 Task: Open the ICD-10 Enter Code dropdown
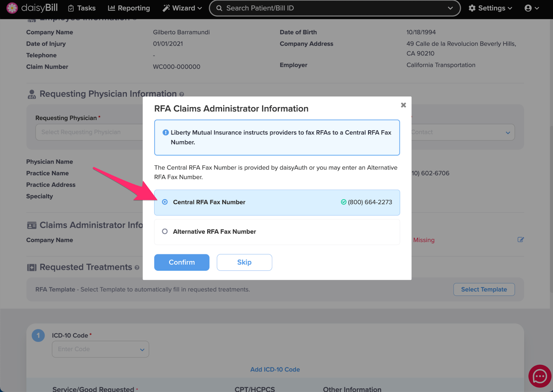(100, 349)
